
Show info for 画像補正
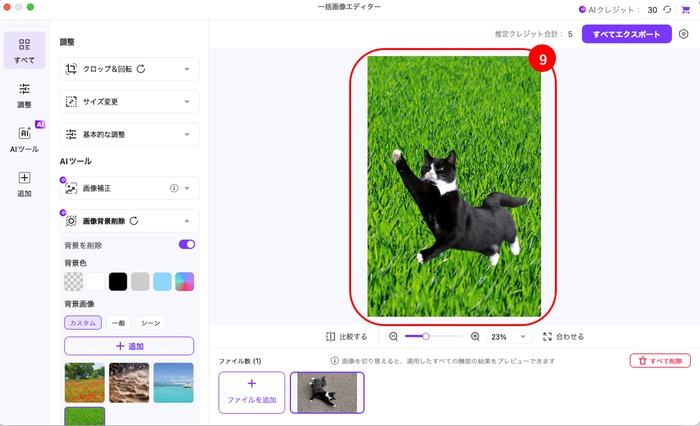[x=174, y=188]
